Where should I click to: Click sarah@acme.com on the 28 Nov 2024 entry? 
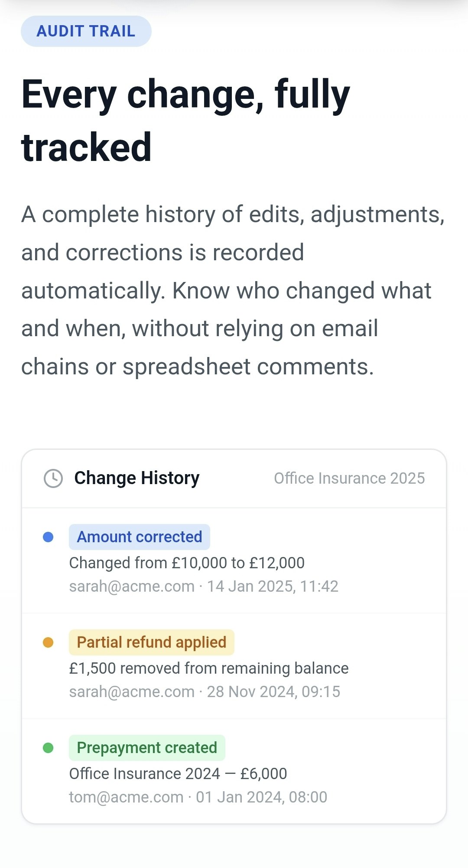pyautogui.click(x=132, y=692)
